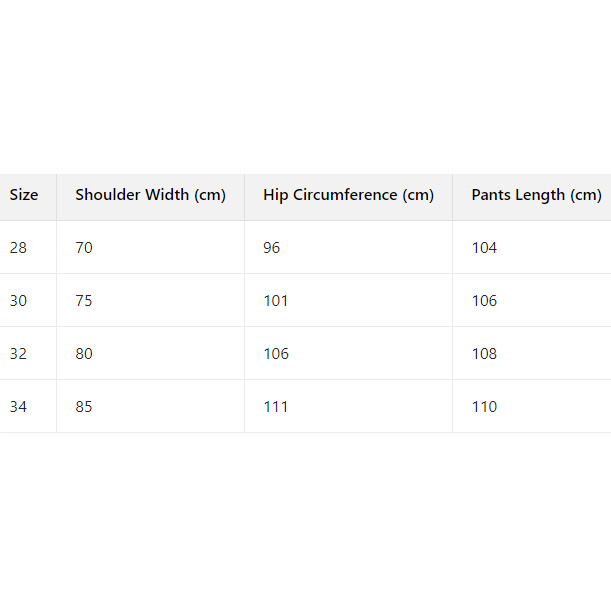Select the Pants Length (cm) header
This screenshot has height=611, width=611.
(536, 195)
